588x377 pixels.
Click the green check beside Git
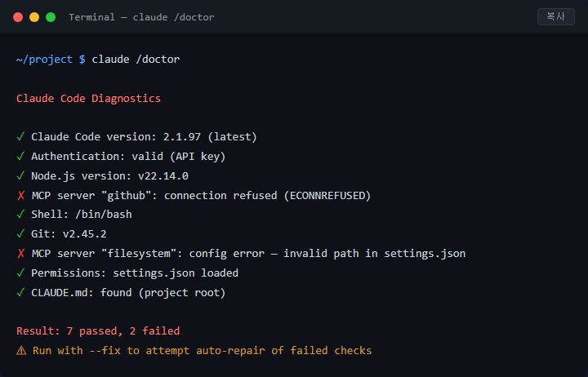pos(20,233)
